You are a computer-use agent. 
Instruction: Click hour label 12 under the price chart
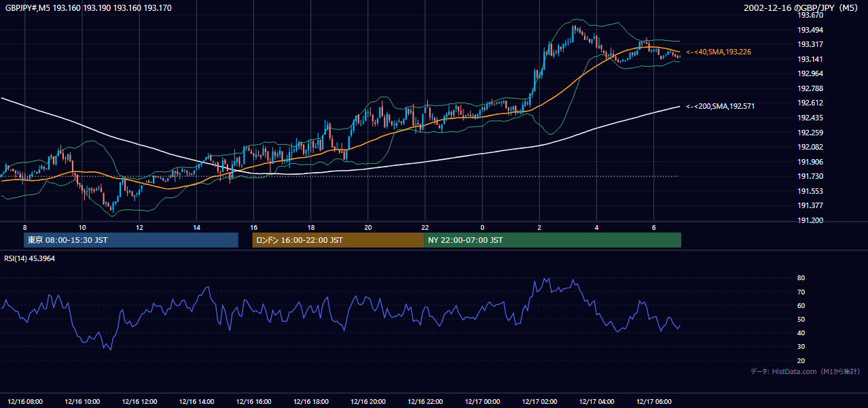click(x=139, y=227)
